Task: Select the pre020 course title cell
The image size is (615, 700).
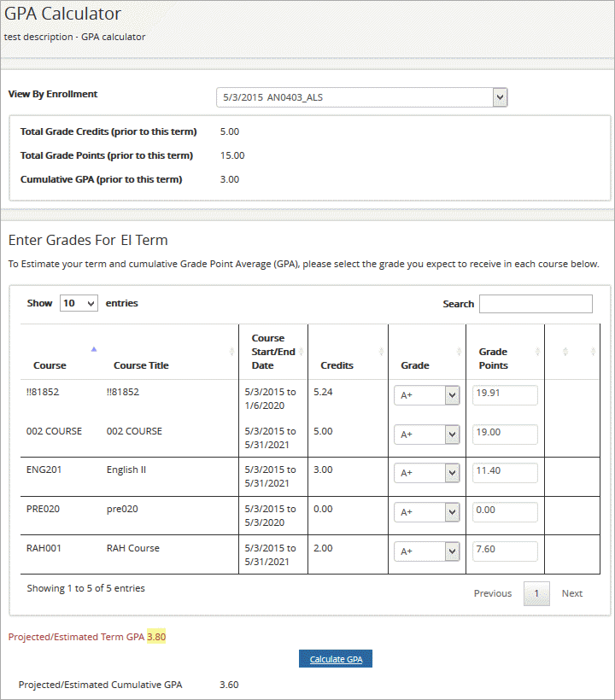Action: click(122, 509)
